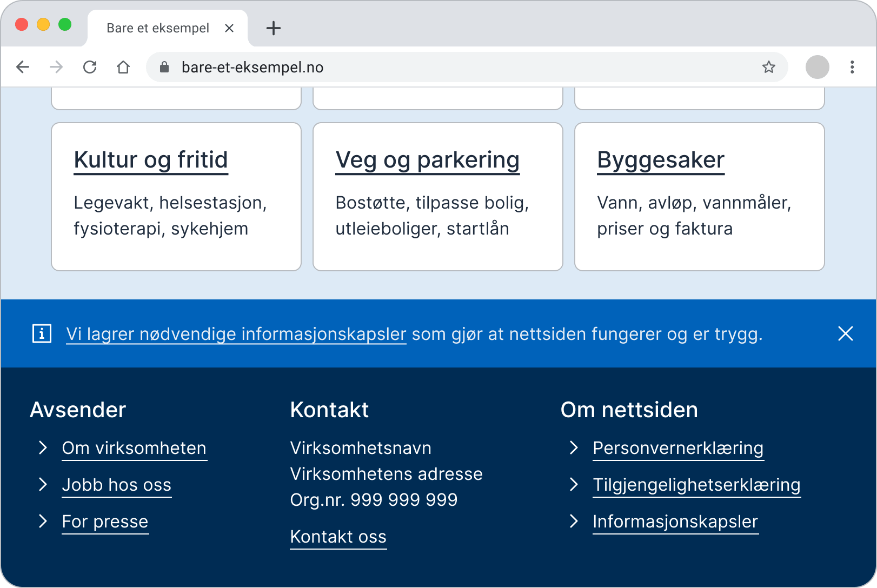
Task: Click the 'Virksomhetens adresse' text
Action: [386, 474]
